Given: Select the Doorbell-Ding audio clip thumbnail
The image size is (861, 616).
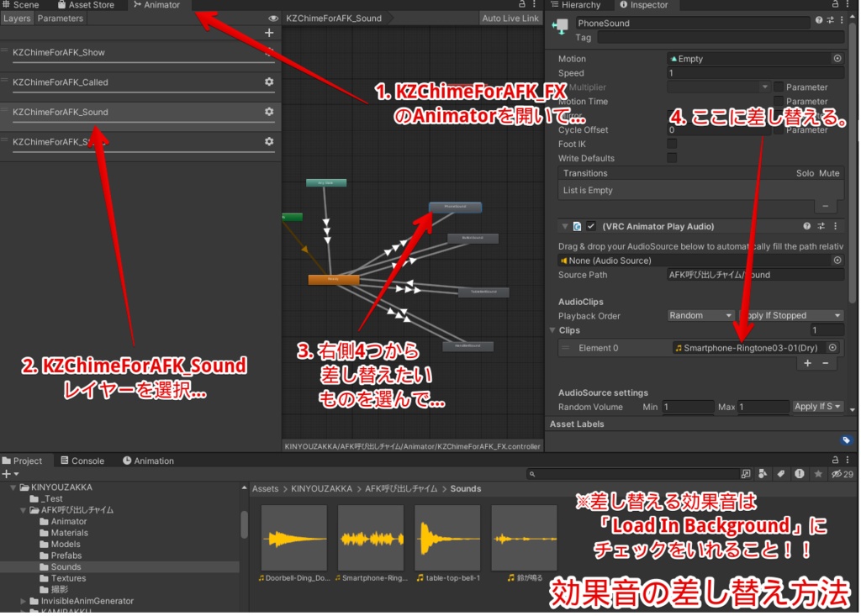Looking at the screenshot, I should click(x=294, y=538).
